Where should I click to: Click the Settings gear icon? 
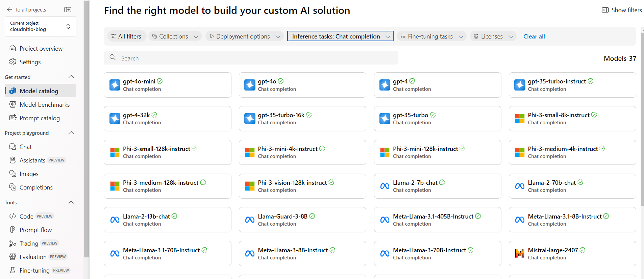13,62
